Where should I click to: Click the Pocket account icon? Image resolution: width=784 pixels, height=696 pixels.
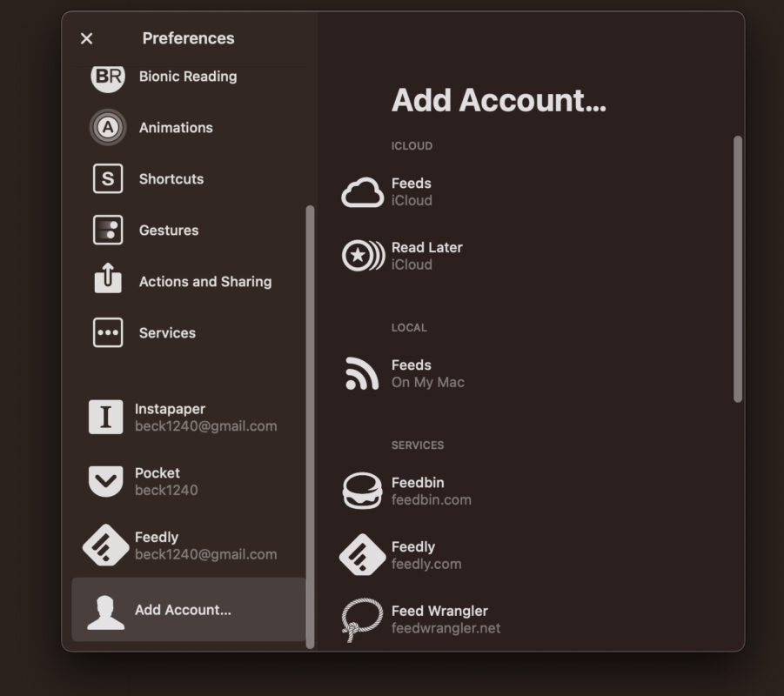105,481
